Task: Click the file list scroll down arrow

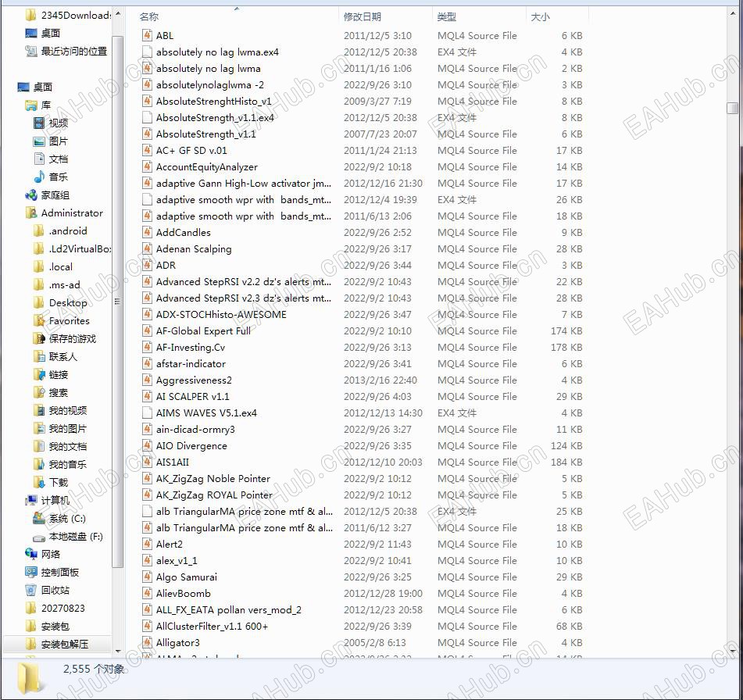Action: pos(733,652)
